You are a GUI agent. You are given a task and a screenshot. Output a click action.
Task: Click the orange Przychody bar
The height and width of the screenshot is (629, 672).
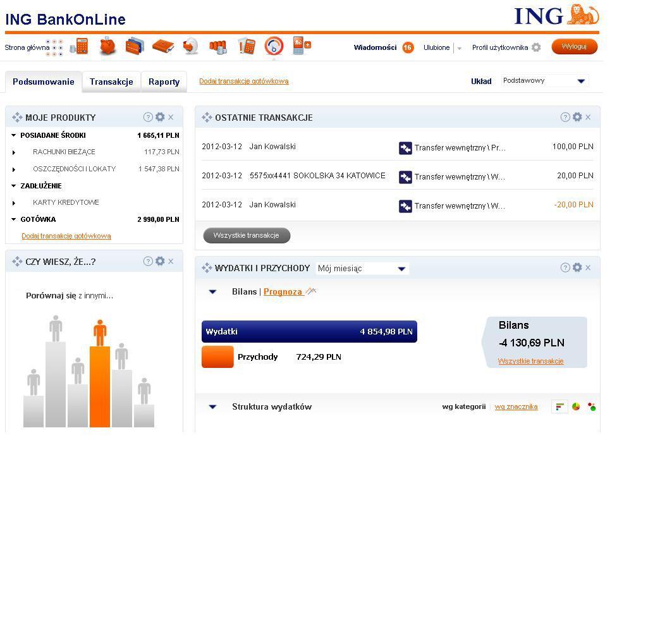click(x=217, y=357)
